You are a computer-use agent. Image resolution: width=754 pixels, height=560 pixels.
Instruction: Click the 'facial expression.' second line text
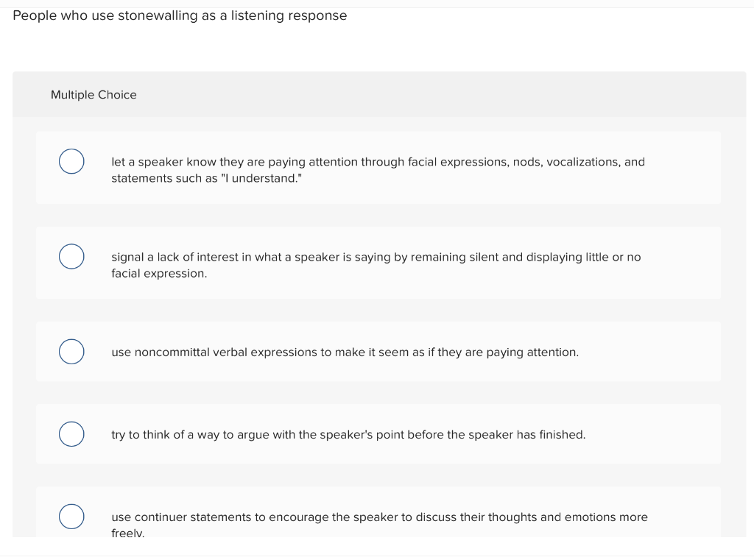[x=159, y=274]
